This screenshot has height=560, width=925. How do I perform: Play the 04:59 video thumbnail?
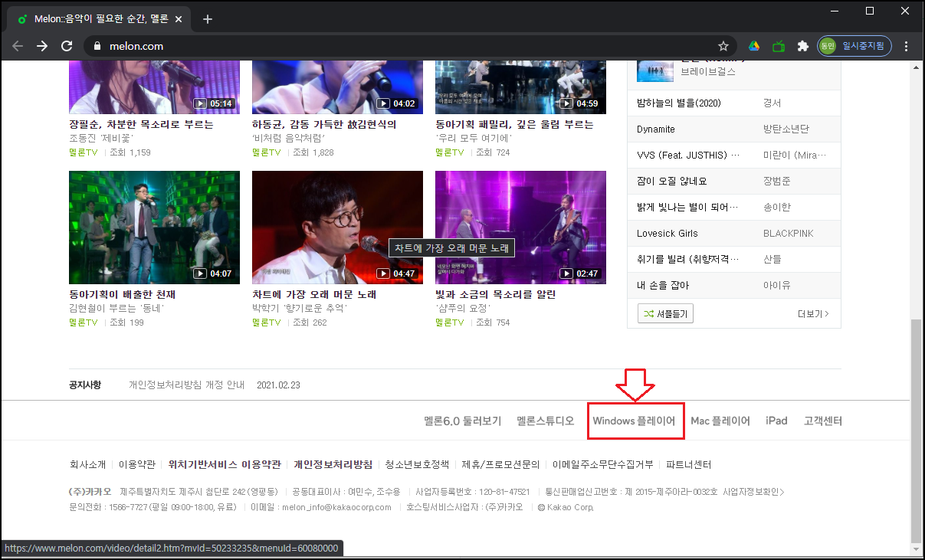point(520,86)
